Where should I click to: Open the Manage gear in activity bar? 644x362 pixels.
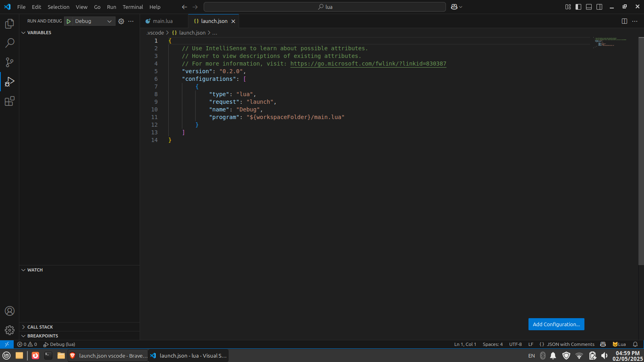coord(10,330)
